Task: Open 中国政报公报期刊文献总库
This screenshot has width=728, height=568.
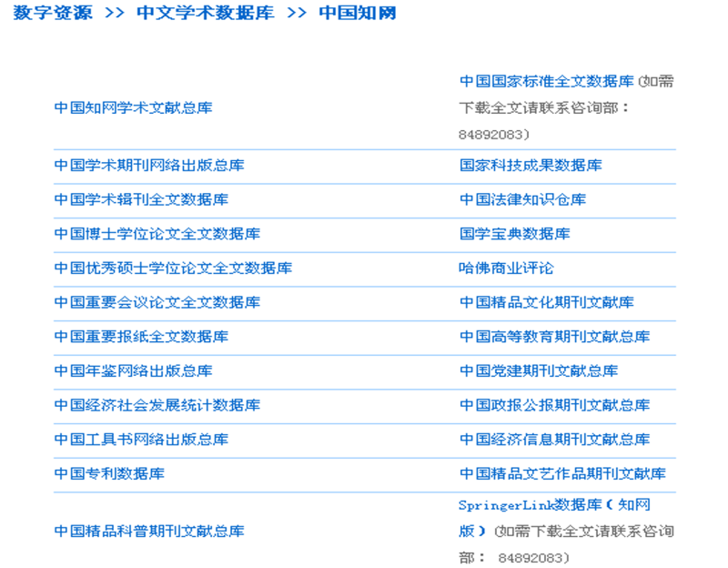Action: pyautogui.click(x=555, y=405)
